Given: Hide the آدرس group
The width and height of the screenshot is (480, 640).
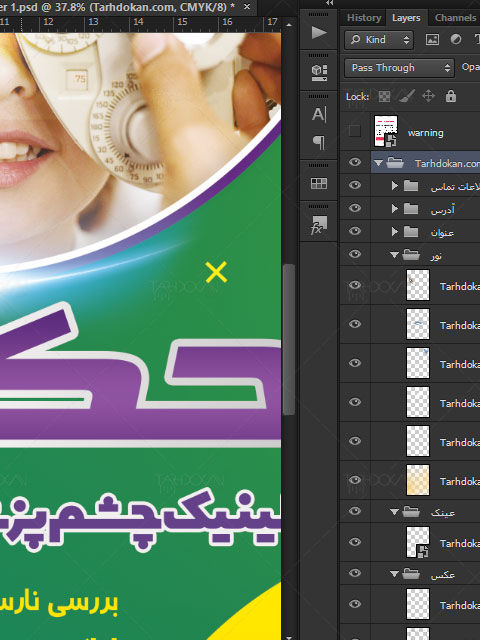Looking at the screenshot, I should 355,208.
